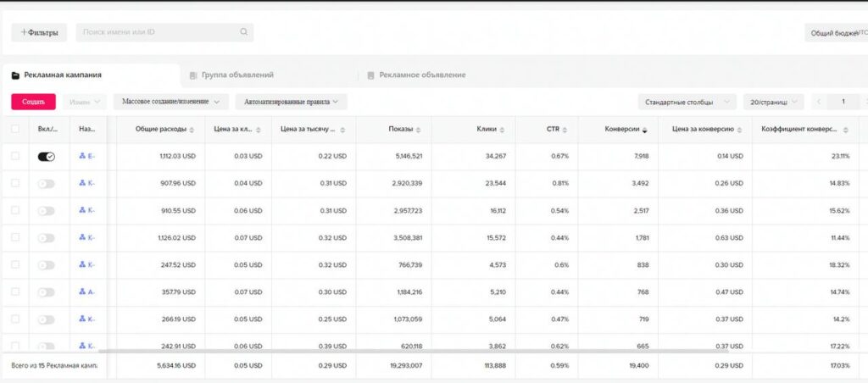Expand Автоматизированные правила dropdown
Image resolution: width=868 pixels, height=383 pixels.
click(291, 102)
